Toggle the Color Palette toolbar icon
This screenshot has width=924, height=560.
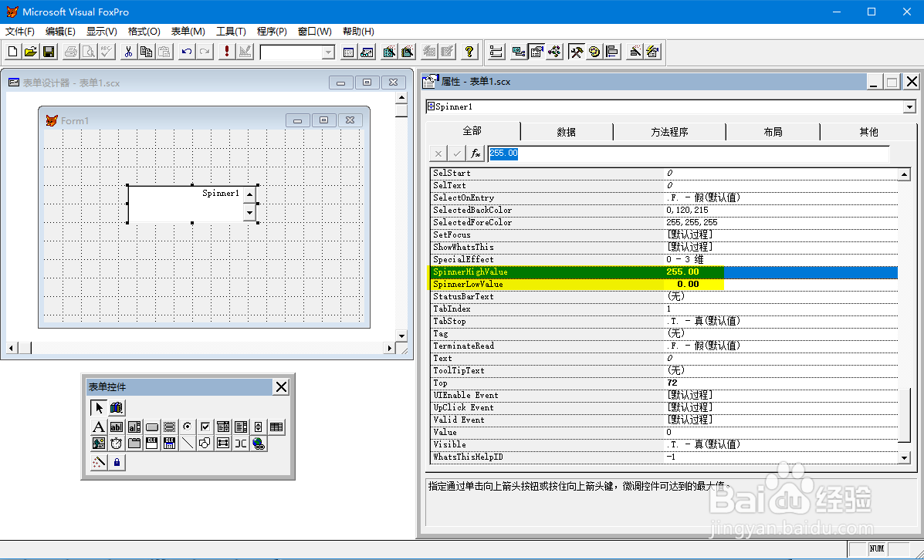click(594, 52)
